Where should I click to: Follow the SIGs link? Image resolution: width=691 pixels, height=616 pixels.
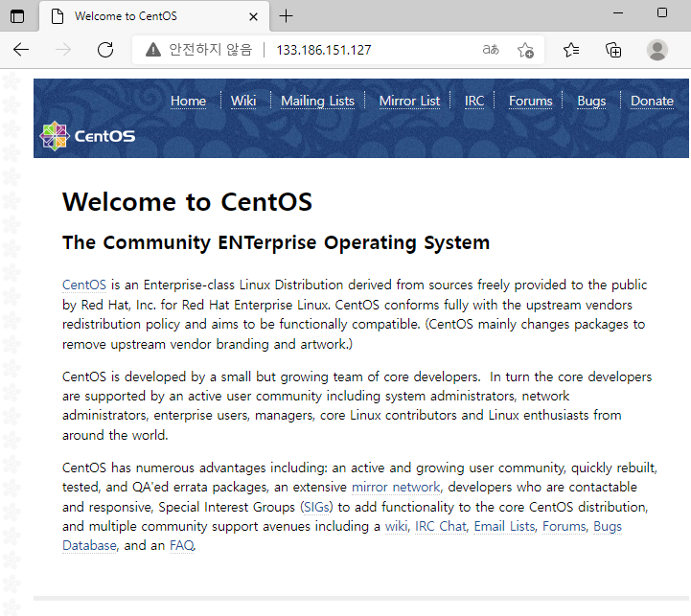pos(316,507)
